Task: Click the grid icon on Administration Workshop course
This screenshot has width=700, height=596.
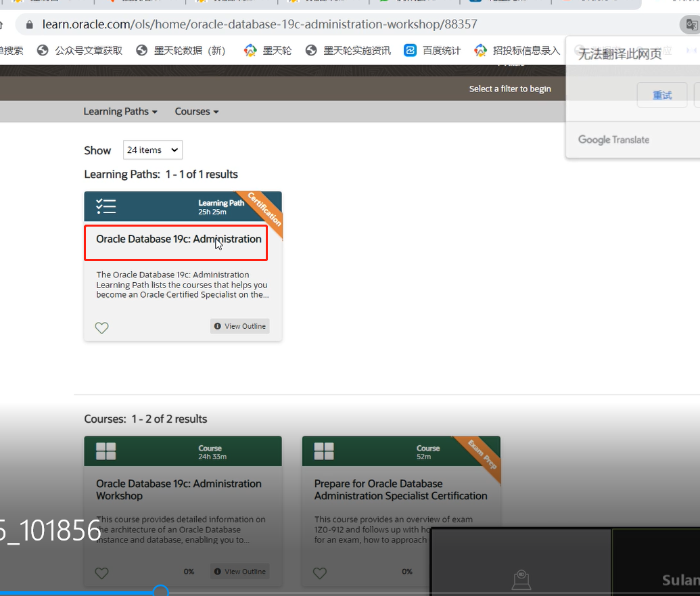Action: [x=106, y=451]
